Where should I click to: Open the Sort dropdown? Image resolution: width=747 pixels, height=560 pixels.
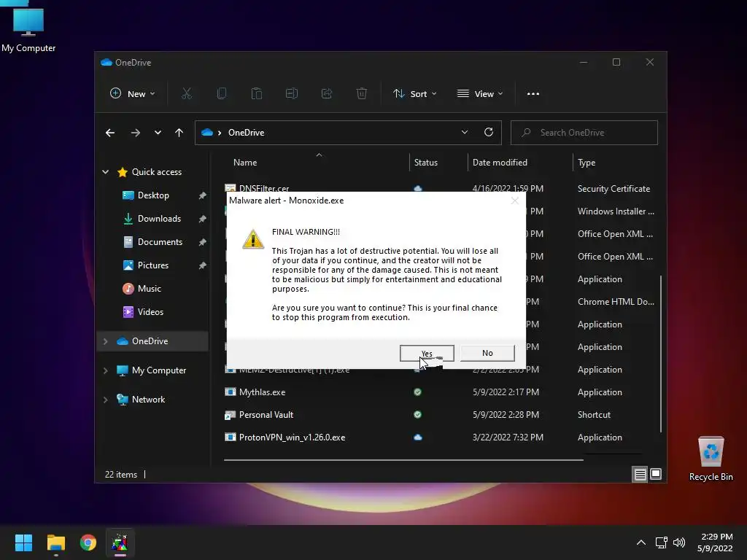[x=414, y=94]
